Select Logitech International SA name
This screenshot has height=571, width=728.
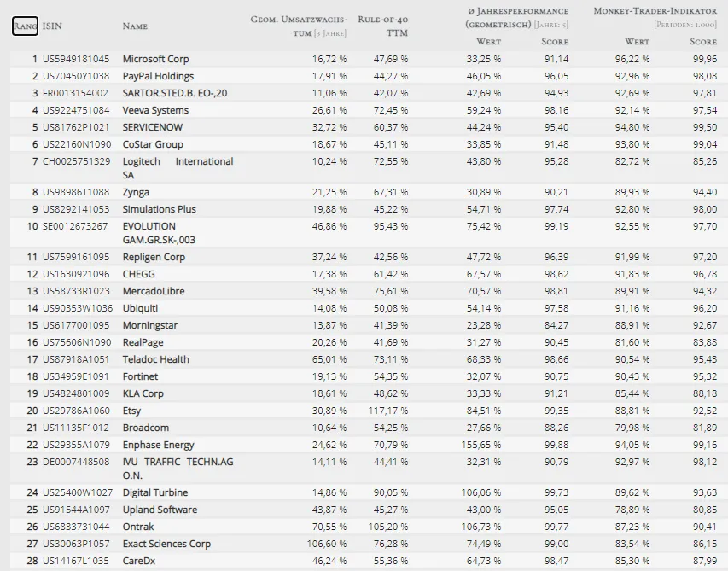(178, 168)
